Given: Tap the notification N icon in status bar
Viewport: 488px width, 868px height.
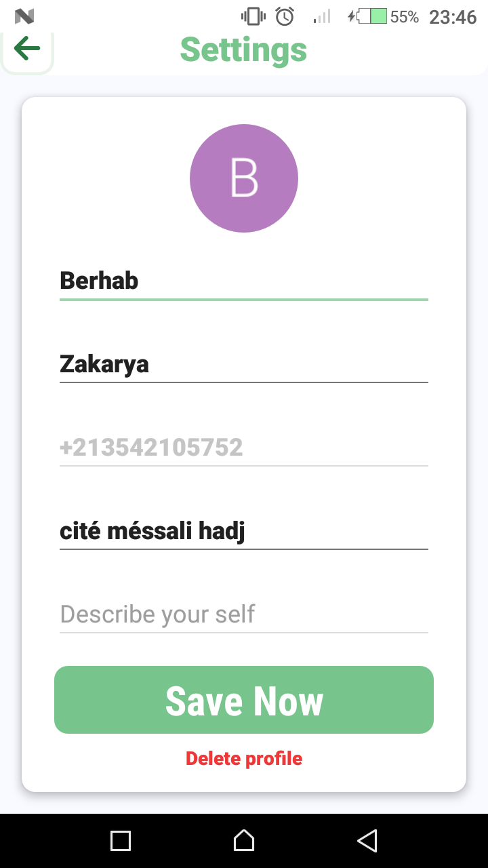Looking at the screenshot, I should pos(24,16).
